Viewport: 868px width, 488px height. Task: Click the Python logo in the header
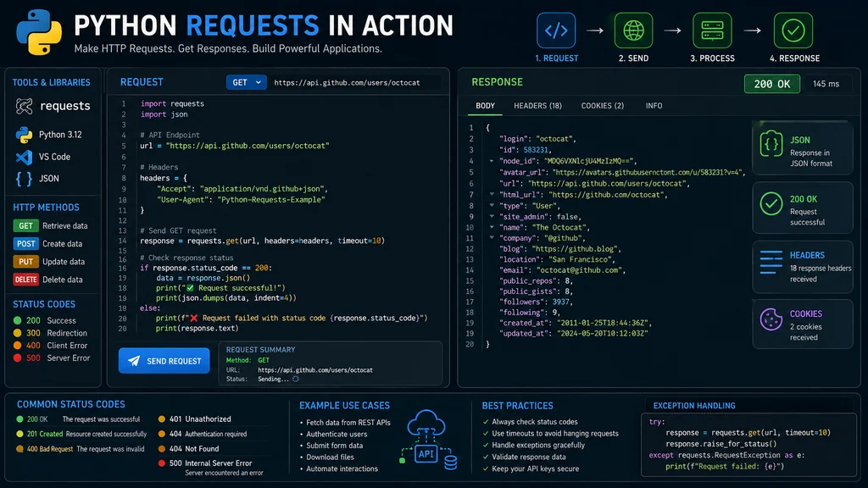point(39,32)
